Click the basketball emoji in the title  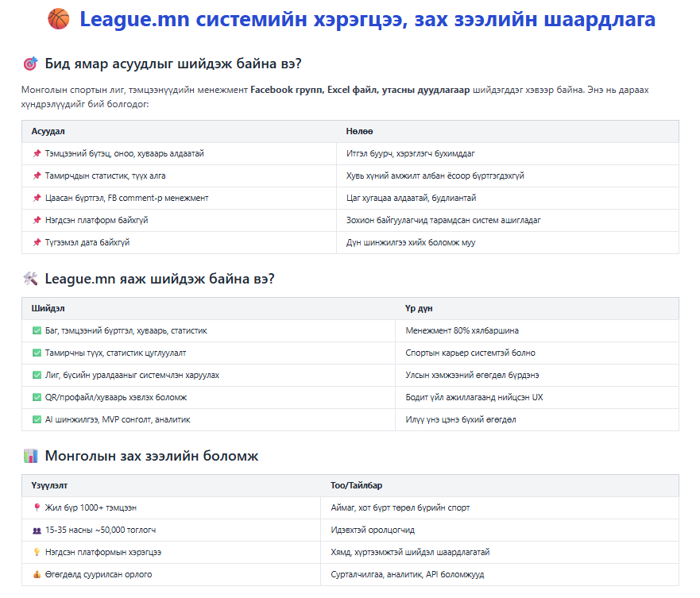[59, 19]
